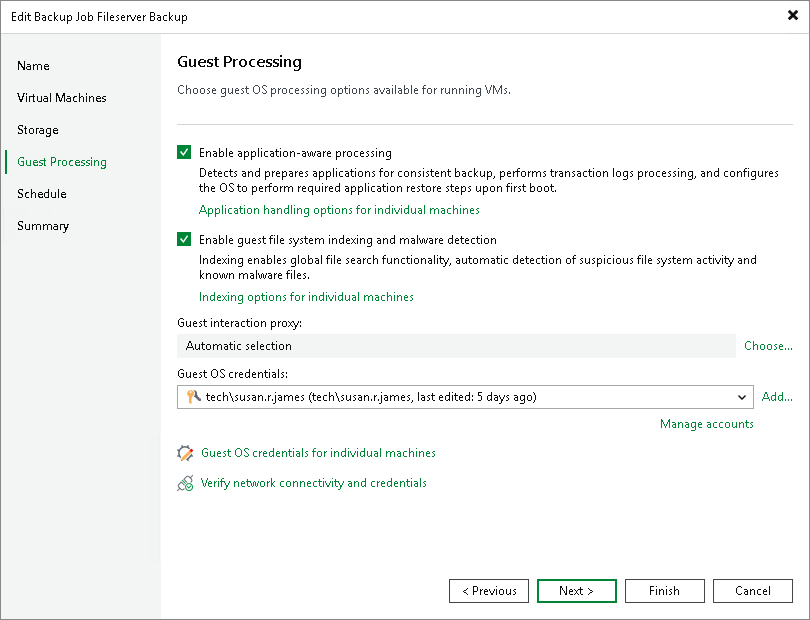Switch to the Schedule step
Screen dimensions: 810x620
tap(41, 194)
